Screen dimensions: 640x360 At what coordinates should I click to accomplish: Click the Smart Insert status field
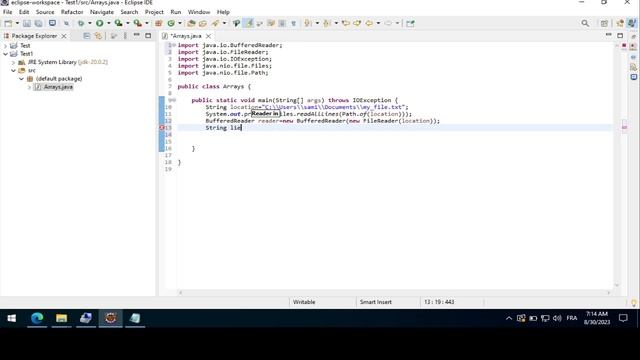[376, 302]
